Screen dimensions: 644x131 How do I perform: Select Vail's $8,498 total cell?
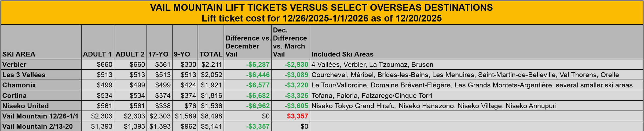pyautogui.click(x=212, y=116)
